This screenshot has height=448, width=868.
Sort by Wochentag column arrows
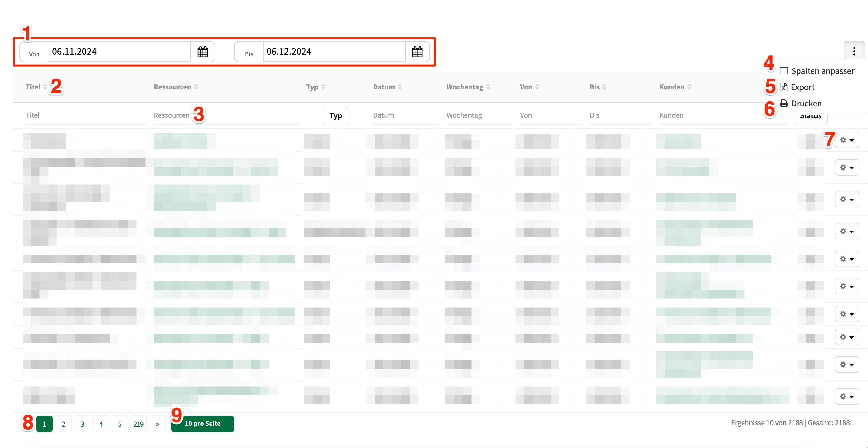pyautogui.click(x=488, y=87)
